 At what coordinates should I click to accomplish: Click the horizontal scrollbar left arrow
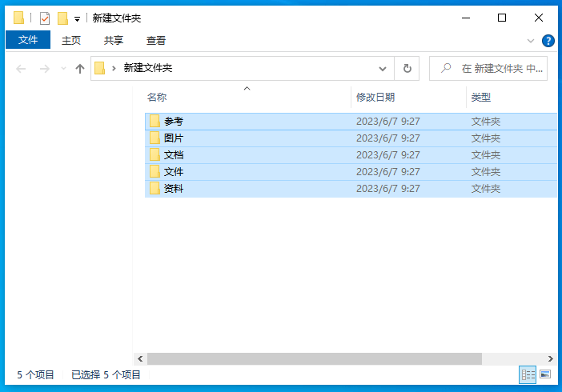point(140,358)
